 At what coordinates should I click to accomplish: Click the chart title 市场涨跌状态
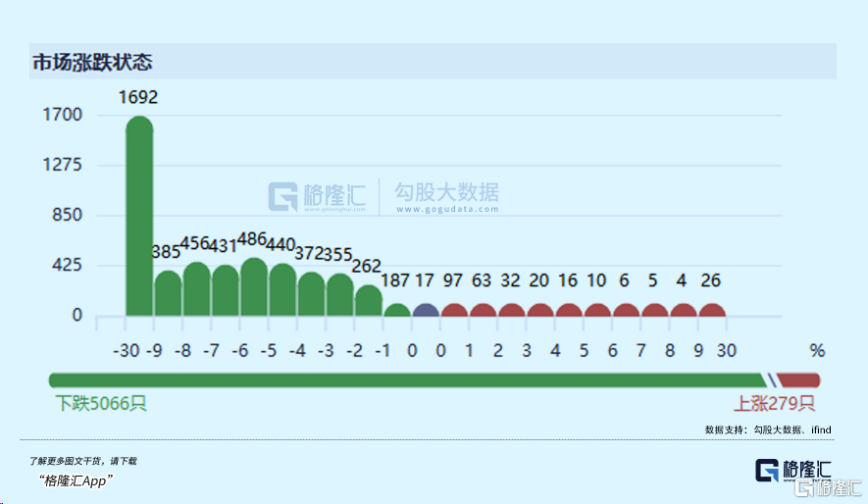pos(92,62)
